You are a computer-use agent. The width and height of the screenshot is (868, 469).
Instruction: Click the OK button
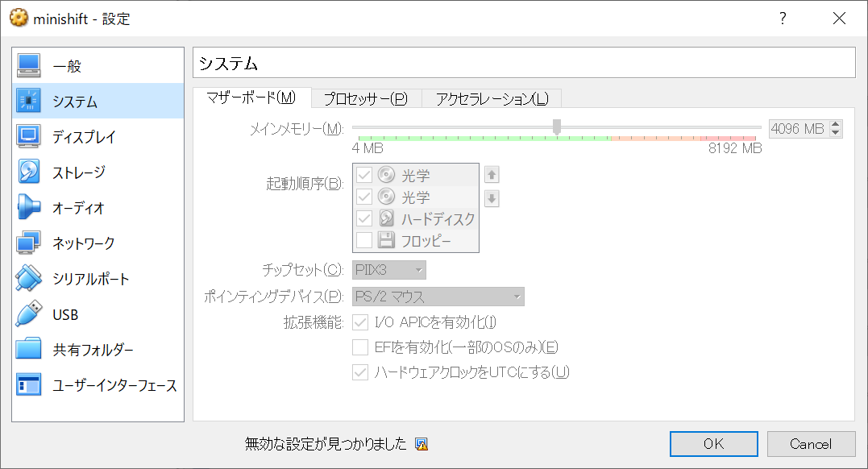click(x=712, y=443)
